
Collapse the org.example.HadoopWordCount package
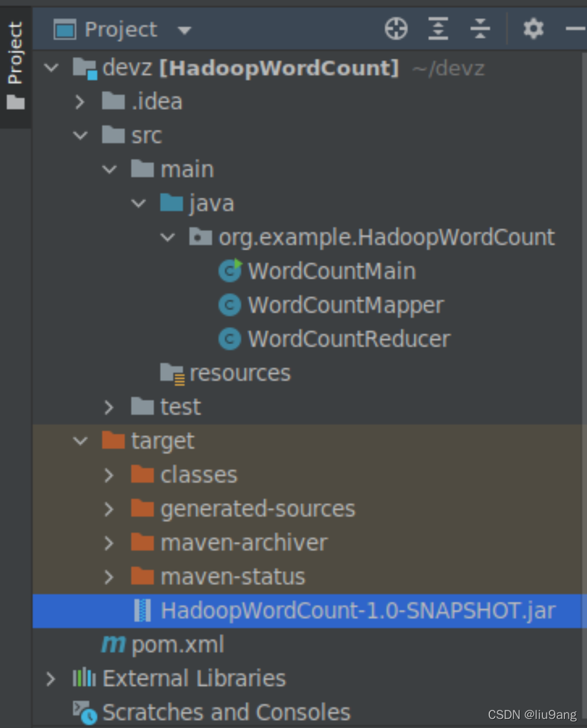[x=167, y=237]
